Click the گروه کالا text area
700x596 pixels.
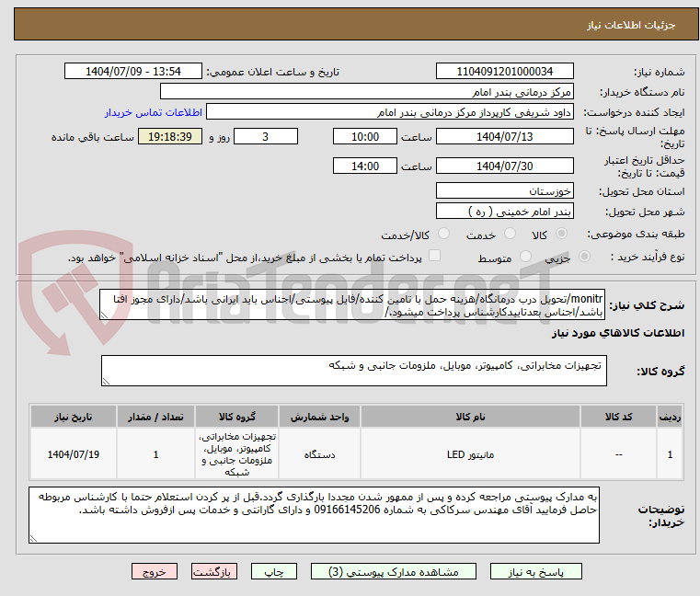[354, 371]
